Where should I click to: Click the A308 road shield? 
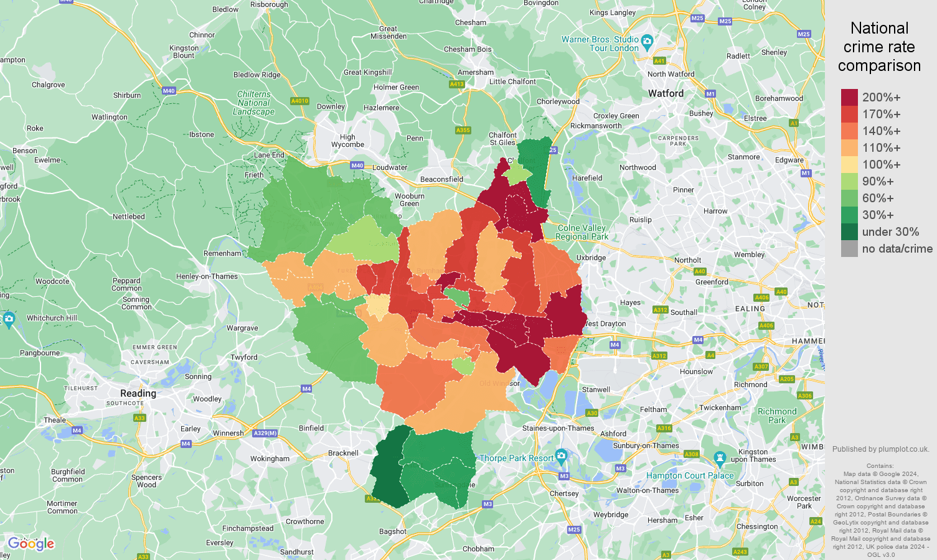pyautogui.click(x=692, y=454)
